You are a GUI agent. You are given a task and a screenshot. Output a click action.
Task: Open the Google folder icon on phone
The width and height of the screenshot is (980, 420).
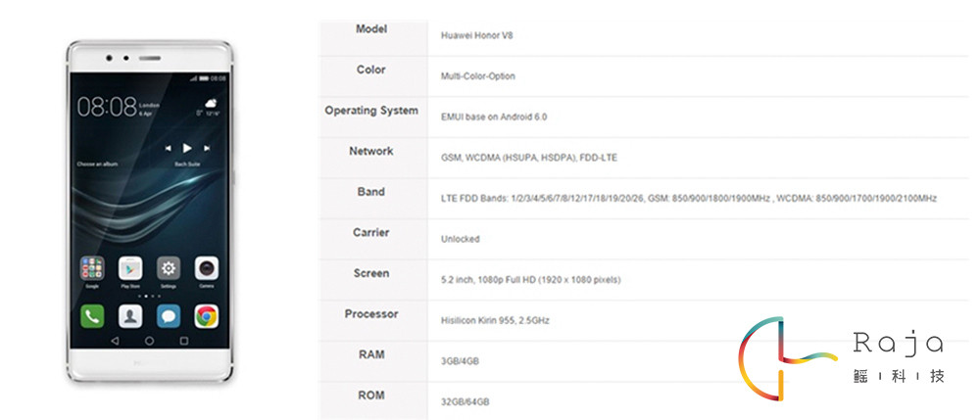[x=92, y=268]
